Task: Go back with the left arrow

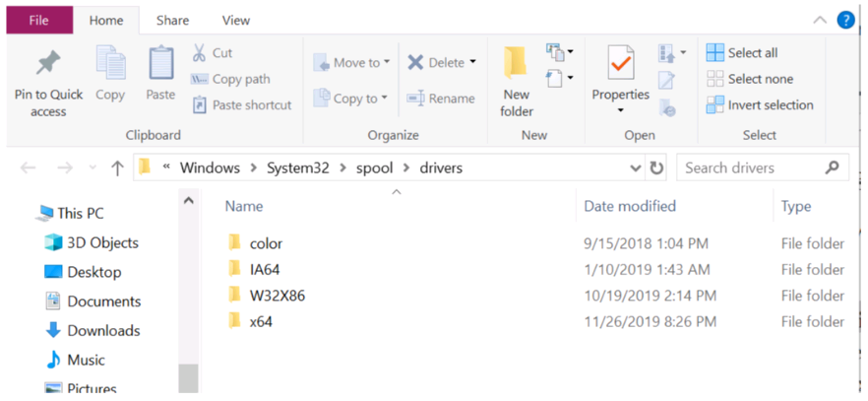Action: click(x=29, y=167)
